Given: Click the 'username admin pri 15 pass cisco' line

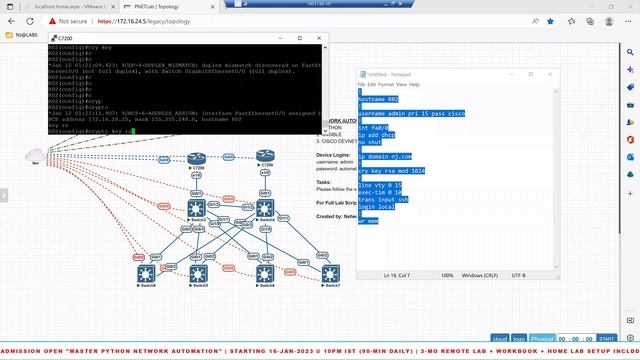Looking at the screenshot, I should pyautogui.click(x=411, y=113).
